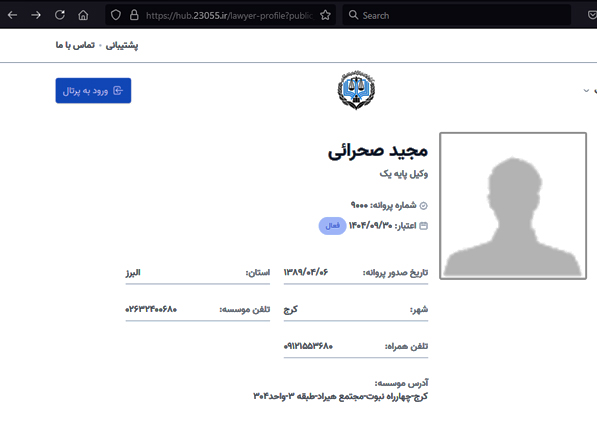Viewport: 597px width, 429px height.
Task: Click the تاریخ صدور پروانه label
Action: pos(395,273)
